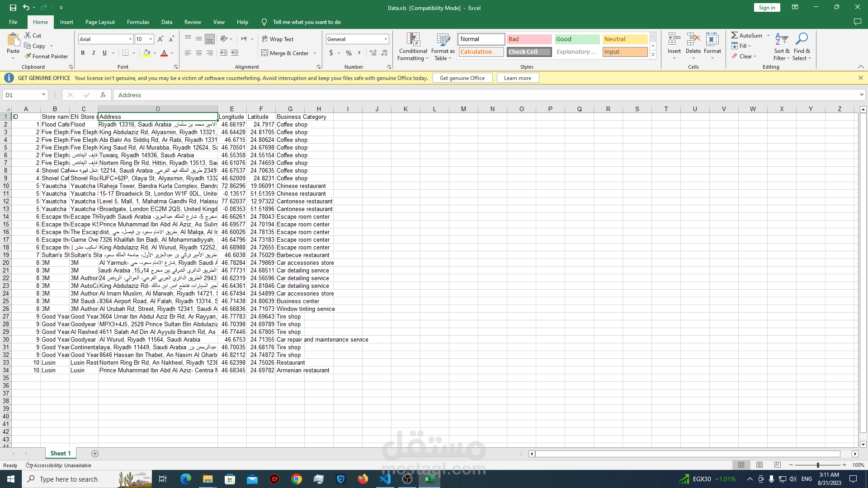Click the Increase Indent icon
Screen dimensions: 868x488
(235, 53)
